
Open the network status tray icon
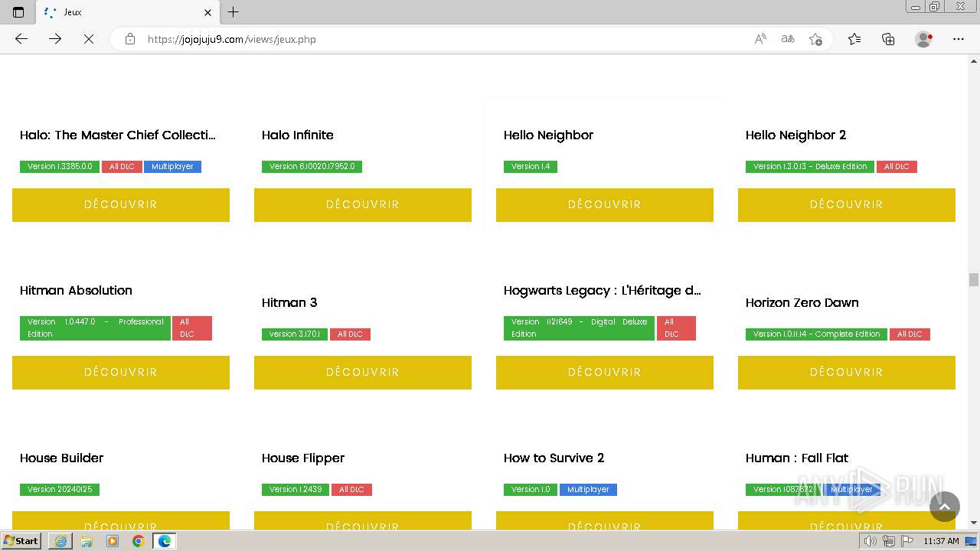point(888,541)
